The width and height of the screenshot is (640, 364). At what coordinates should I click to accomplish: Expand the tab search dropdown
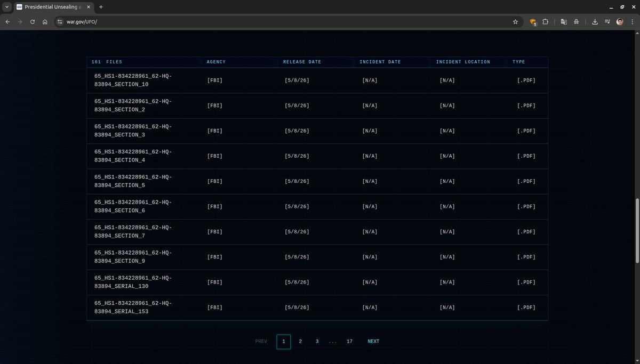7,7
